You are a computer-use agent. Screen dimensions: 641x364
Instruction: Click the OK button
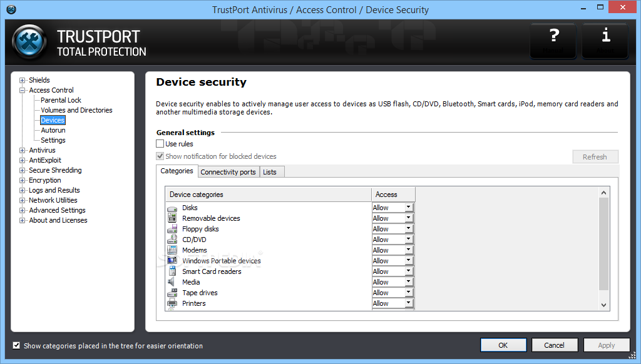tap(503, 345)
